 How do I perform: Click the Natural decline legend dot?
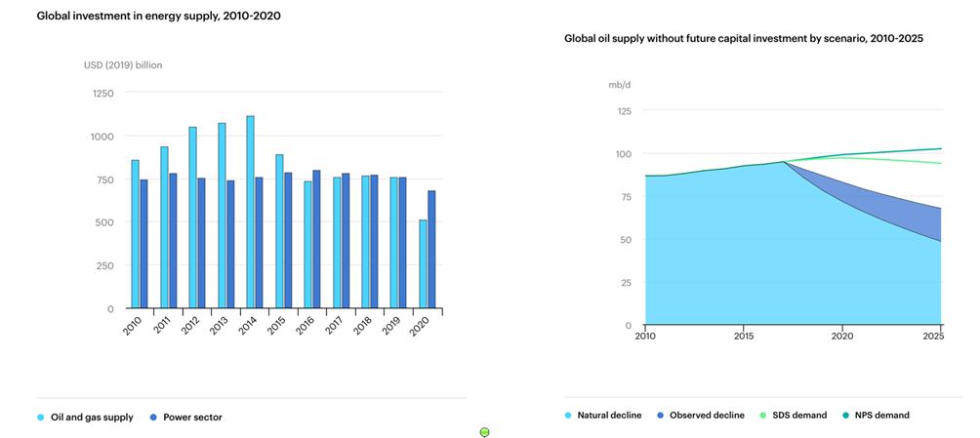tap(568, 416)
